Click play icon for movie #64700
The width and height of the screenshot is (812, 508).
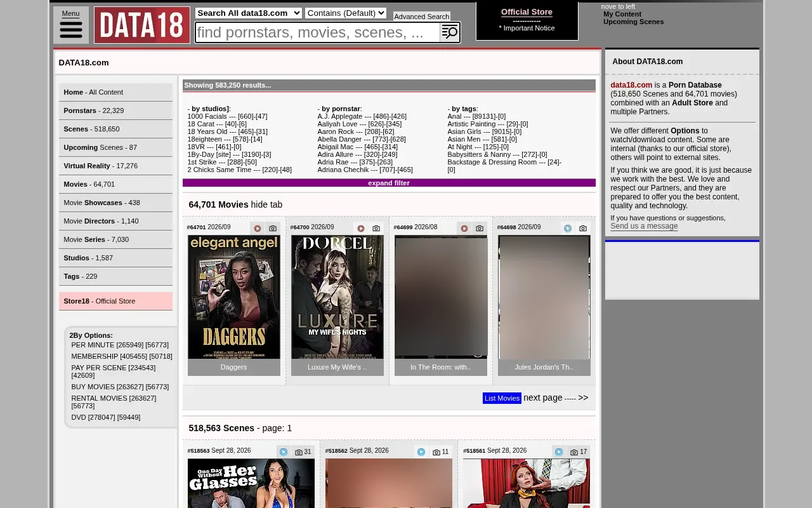click(x=361, y=229)
